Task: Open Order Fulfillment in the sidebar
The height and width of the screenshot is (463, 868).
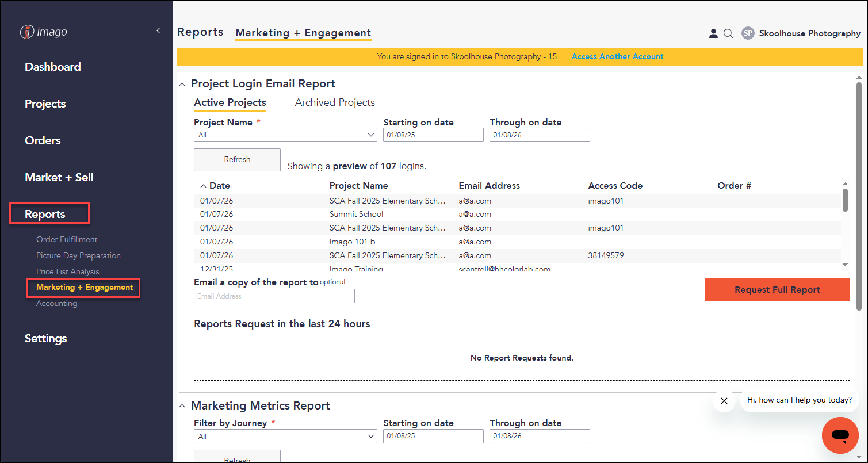Action: tap(67, 239)
